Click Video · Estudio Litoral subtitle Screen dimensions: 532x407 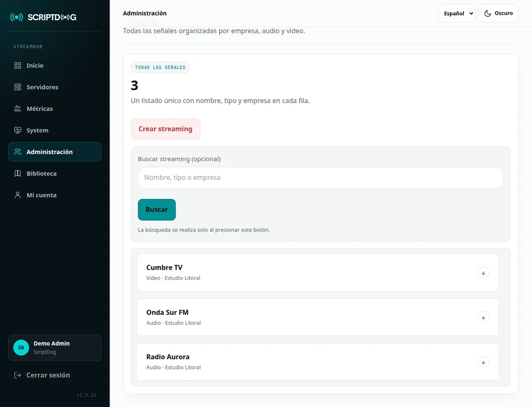(x=173, y=278)
